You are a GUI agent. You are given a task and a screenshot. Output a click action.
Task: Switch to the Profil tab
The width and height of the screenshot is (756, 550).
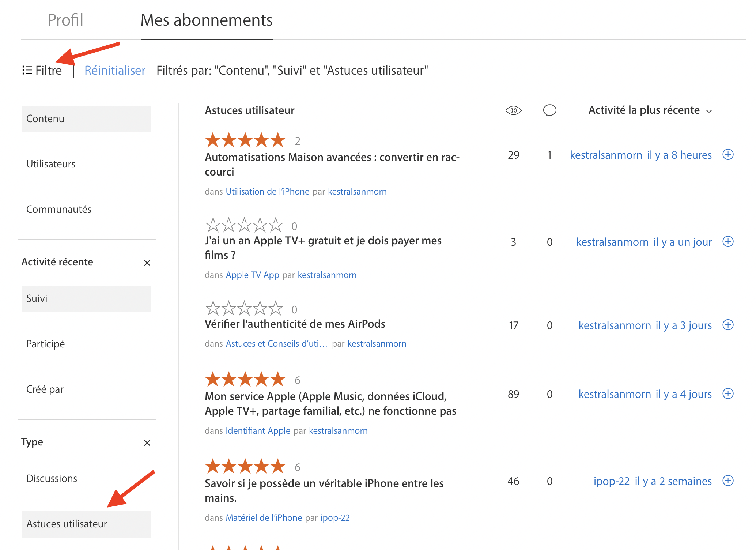[65, 20]
